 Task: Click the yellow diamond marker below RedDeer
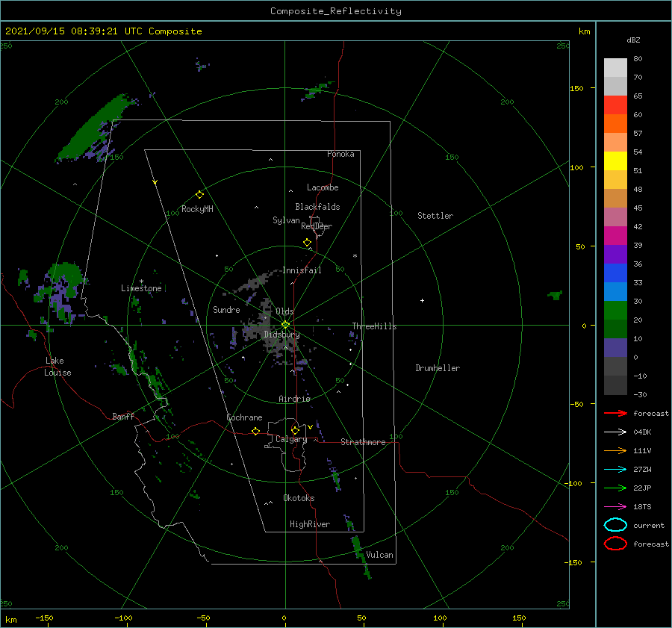click(308, 243)
